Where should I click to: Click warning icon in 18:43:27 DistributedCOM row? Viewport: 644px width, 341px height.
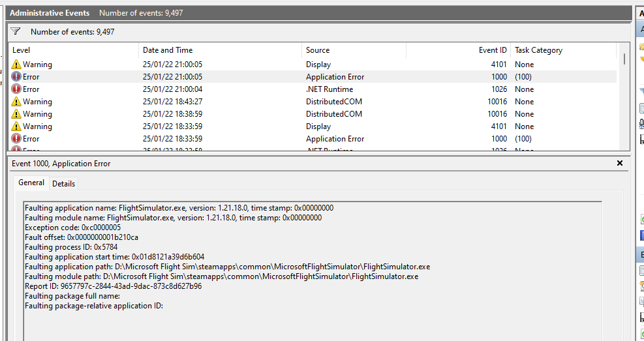pyautogui.click(x=16, y=101)
